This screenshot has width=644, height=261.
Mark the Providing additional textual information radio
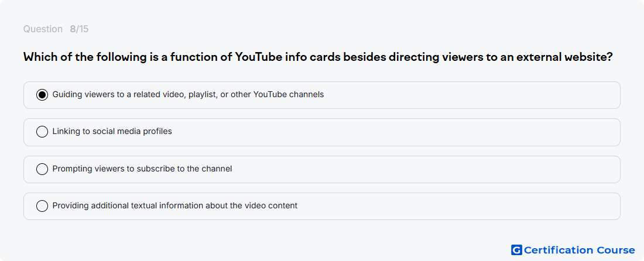click(x=42, y=206)
